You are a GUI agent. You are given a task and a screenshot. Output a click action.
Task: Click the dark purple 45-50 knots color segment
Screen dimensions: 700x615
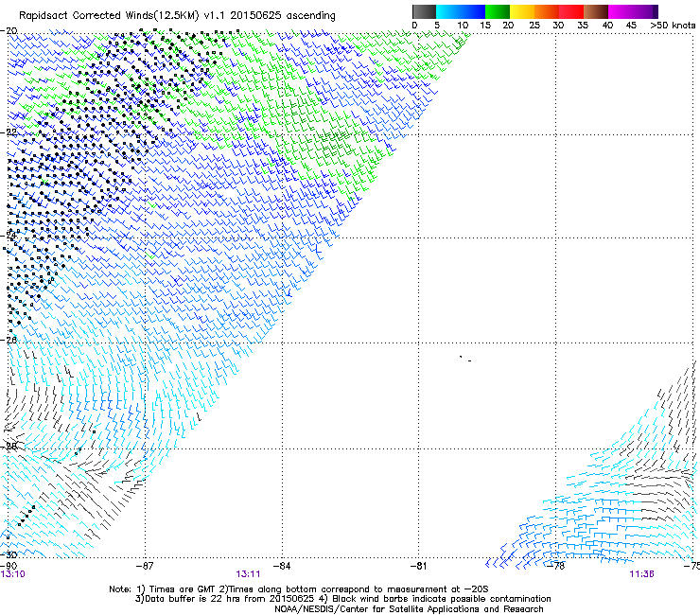[x=645, y=11]
